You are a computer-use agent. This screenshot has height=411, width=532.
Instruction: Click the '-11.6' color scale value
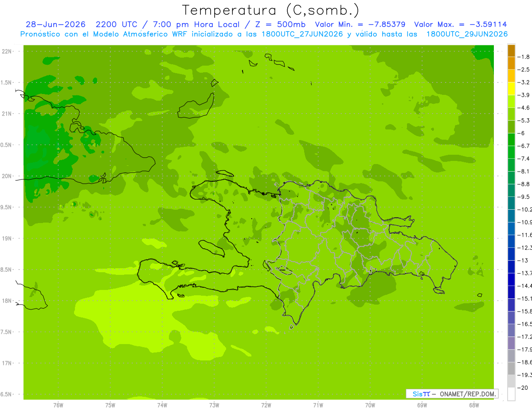coord(525,235)
